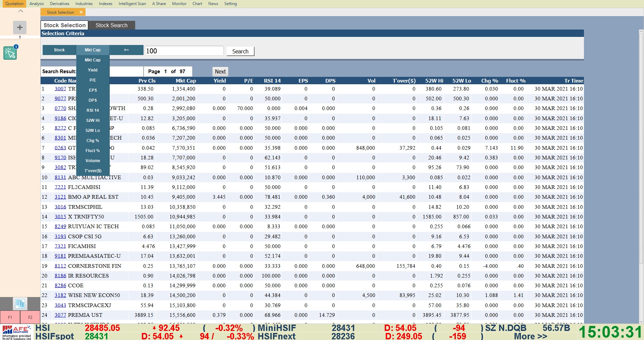This screenshot has width=644, height=340.
Task: Click the criteria value input field
Action: pyautogui.click(x=184, y=51)
